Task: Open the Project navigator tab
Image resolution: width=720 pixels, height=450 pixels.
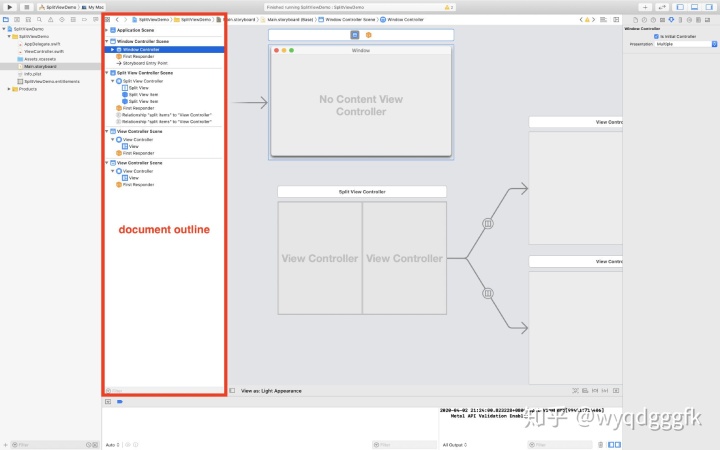Action: pyautogui.click(x=6, y=20)
